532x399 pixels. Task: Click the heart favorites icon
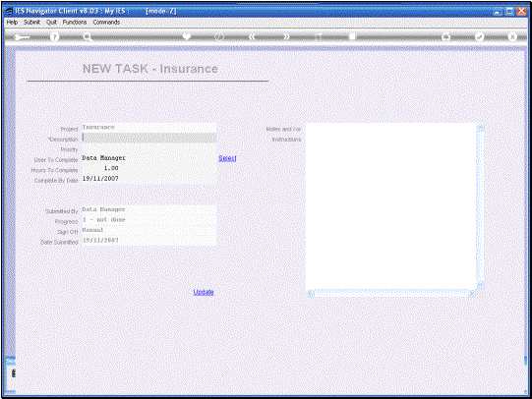[187, 36]
